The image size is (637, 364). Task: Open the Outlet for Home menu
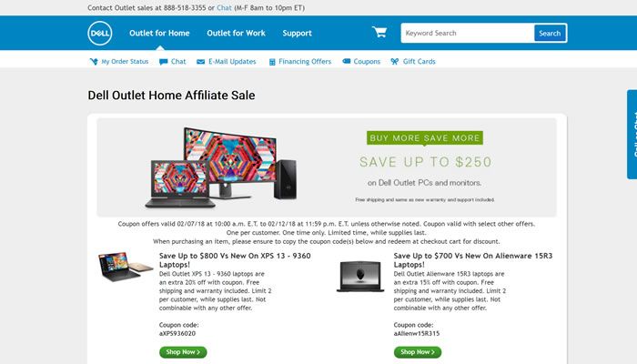click(159, 34)
